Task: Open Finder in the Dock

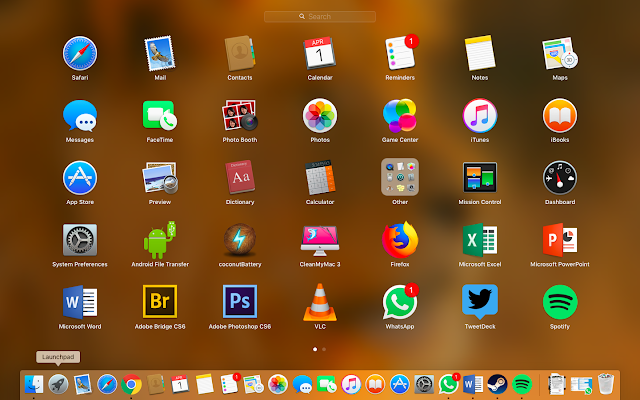Action: click(34, 384)
